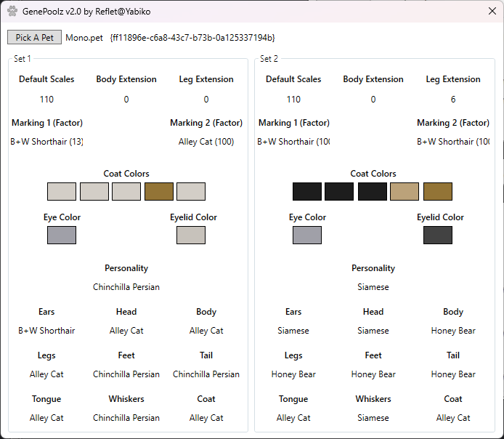Click Set 1 Personality value Chinchilla Persian
The width and height of the screenshot is (504, 439).
tap(126, 287)
